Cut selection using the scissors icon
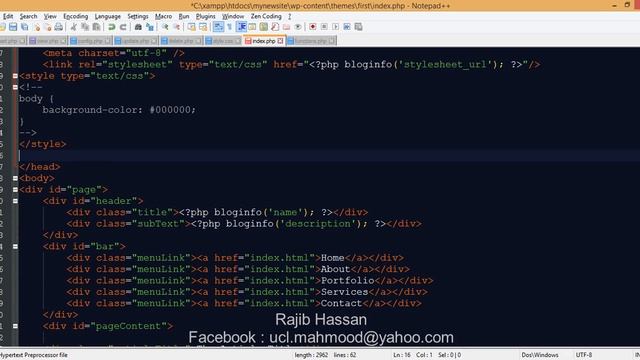Image resolution: width=640 pixels, height=360 pixels. click(x=73, y=27)
